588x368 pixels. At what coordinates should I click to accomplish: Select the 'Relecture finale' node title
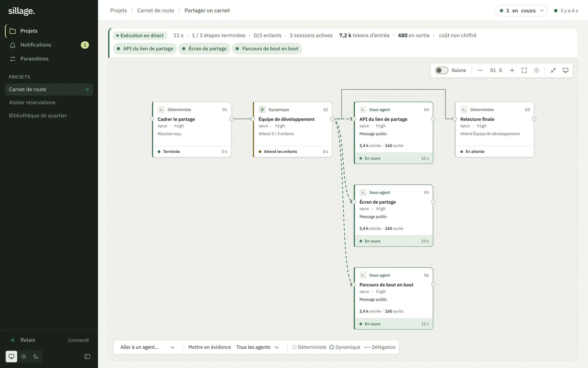pyautogui.click(x=477, y=119)
